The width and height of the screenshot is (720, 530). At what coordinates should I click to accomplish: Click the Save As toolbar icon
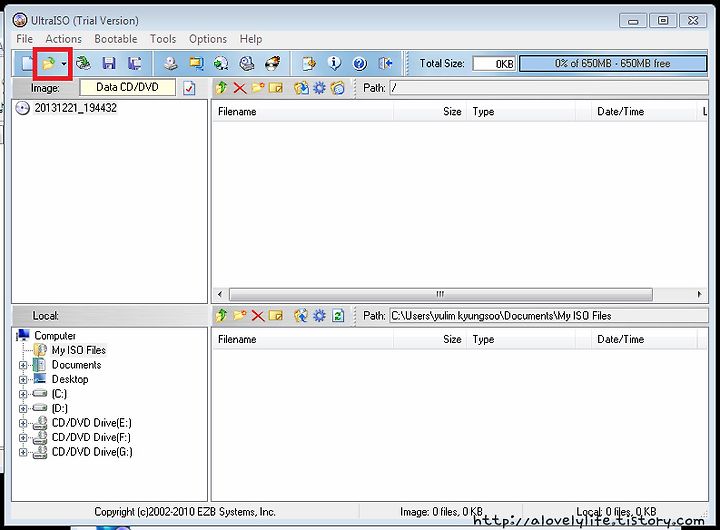pos(135,63)
